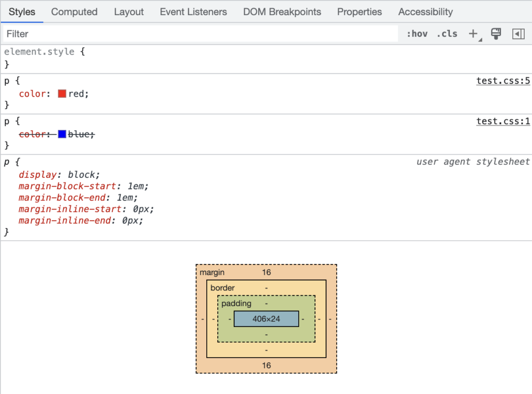Image resolution: width=532 pixels, height=394 pixels.
Task: Focus the Filter styles input field
Action: click(200, 34)
